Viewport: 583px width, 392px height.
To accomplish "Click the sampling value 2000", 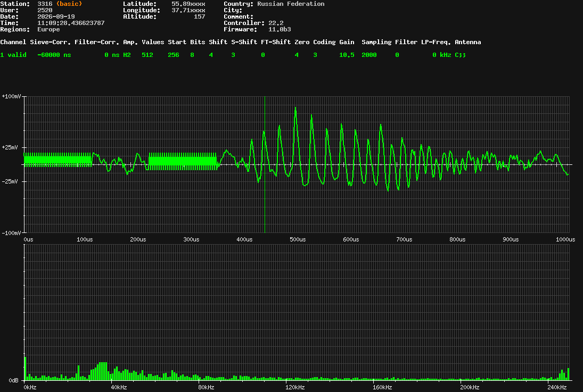I will 369,55.
